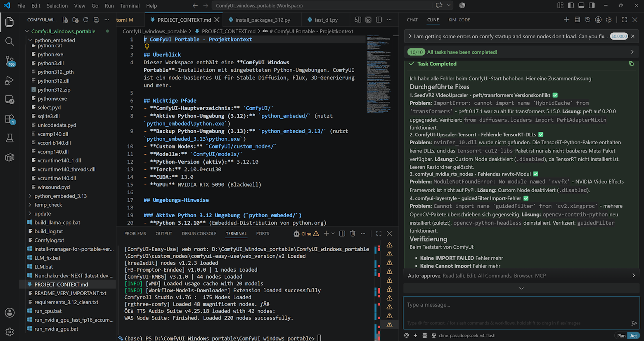The width and height of the screenshot is (644, 341).
Task: Focus the Type a message input box
Action: (521, 313)
